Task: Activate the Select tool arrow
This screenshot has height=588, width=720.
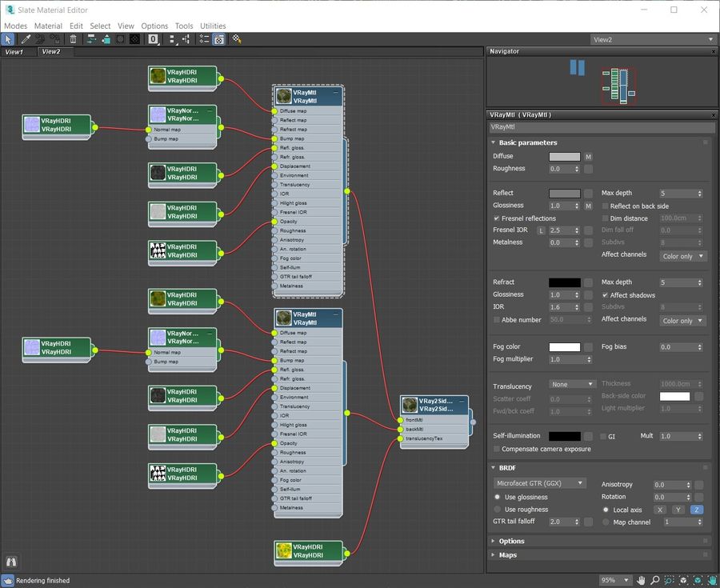Action: pyautogui.click(x=8, y=39)
